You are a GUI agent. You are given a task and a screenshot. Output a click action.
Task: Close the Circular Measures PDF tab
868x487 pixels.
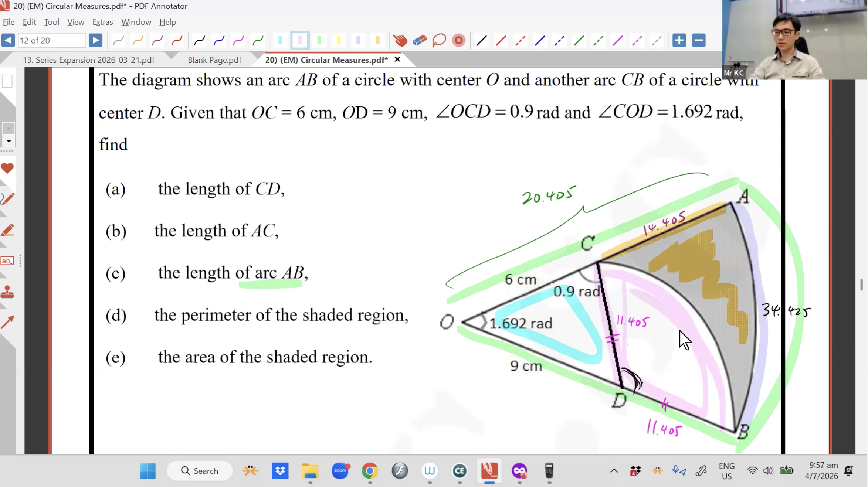click(397, 59)
